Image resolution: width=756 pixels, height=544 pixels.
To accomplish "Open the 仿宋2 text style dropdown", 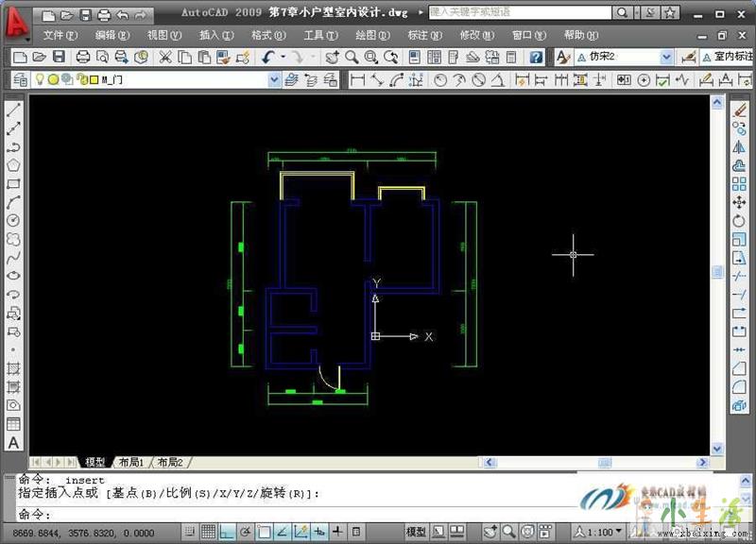I will [x=666, y=57].
